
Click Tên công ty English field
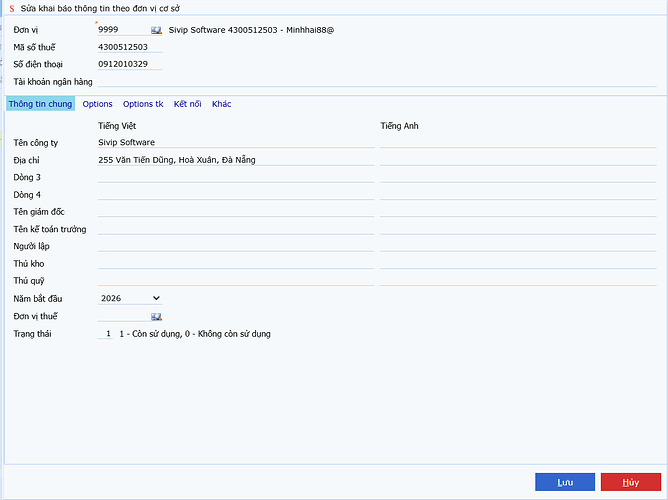pos(518,142)
